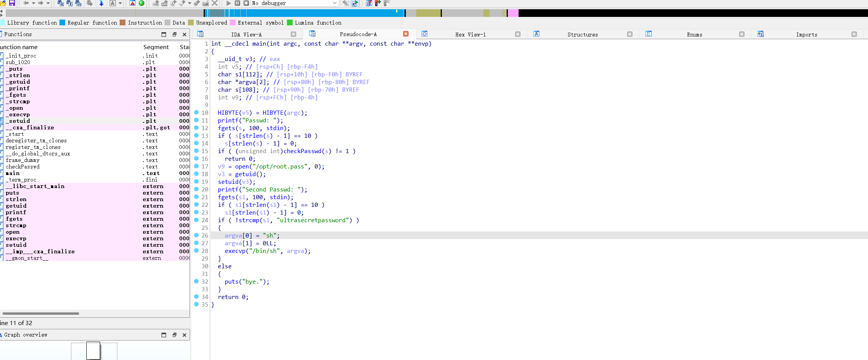Float the Graph overview panel
The image size is (868, 360).
[175, 335]
